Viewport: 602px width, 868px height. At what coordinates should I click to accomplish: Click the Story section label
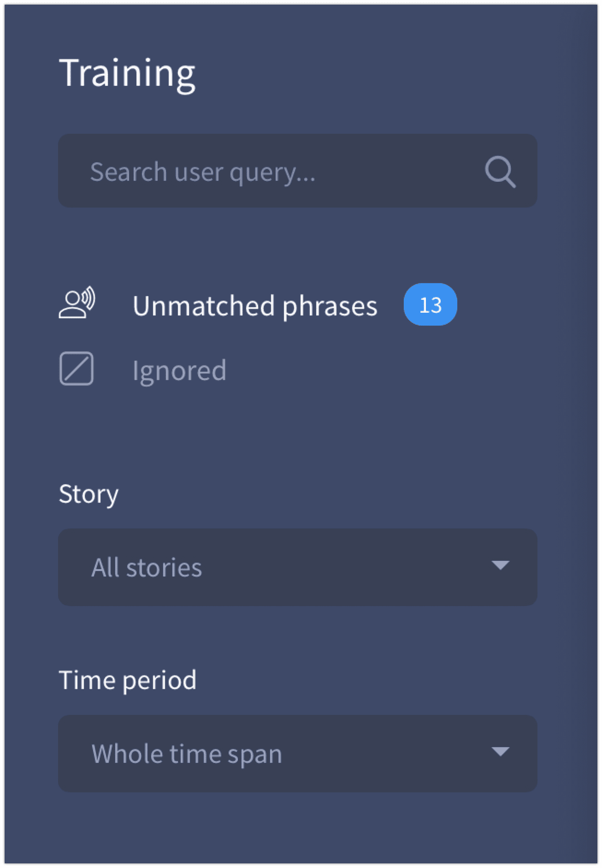click(x=89, y=495)
